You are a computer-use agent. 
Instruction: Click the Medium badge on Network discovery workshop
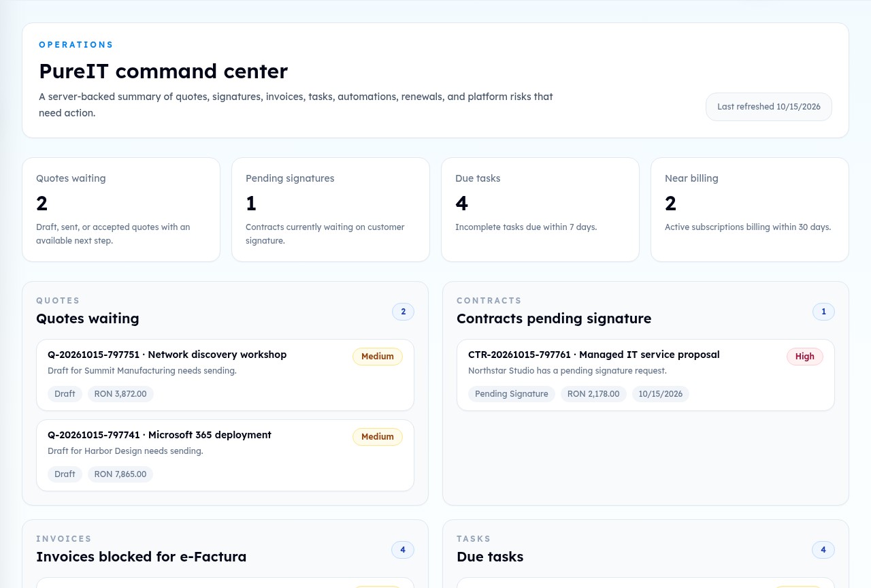click(x=378, y=357)
